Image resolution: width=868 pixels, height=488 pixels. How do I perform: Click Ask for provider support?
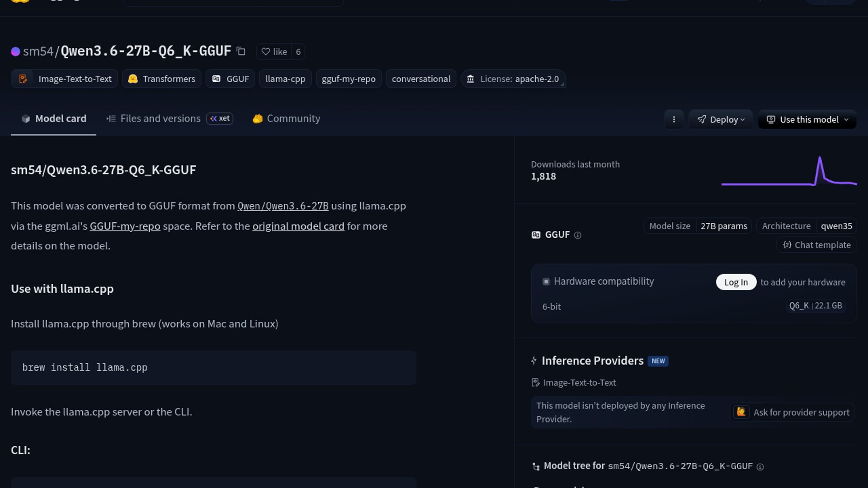coord(792,412)
